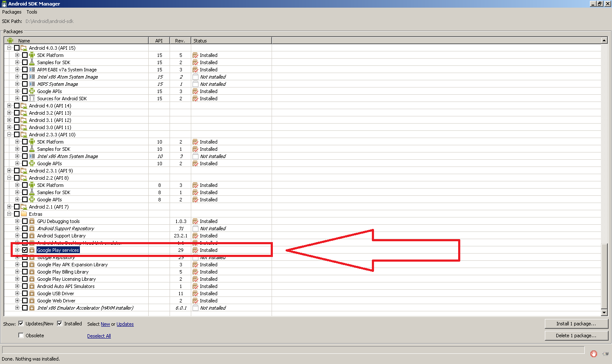Click the Install 1 package button

tap(576, 324)
